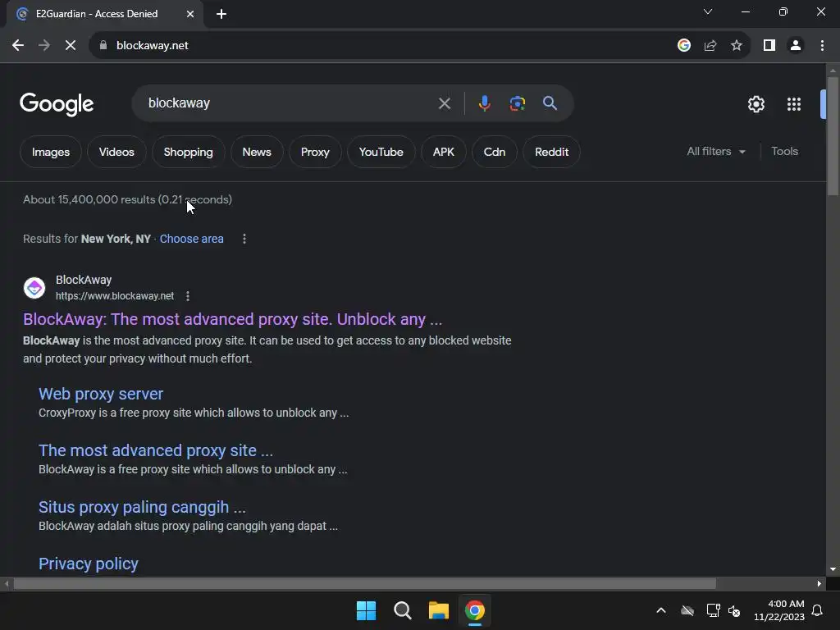The width and height of the screenshot is (840, 630).
Task: Start voice search with microphone icon
Action: [484, 103]
